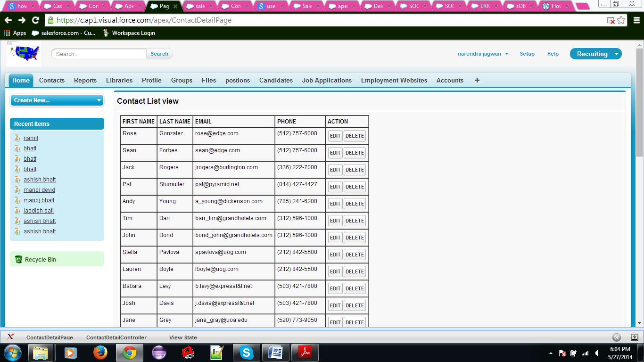Click the volume speaker tray icon
This screenshot has height=362, width=644.
click(x=597, y=353)
